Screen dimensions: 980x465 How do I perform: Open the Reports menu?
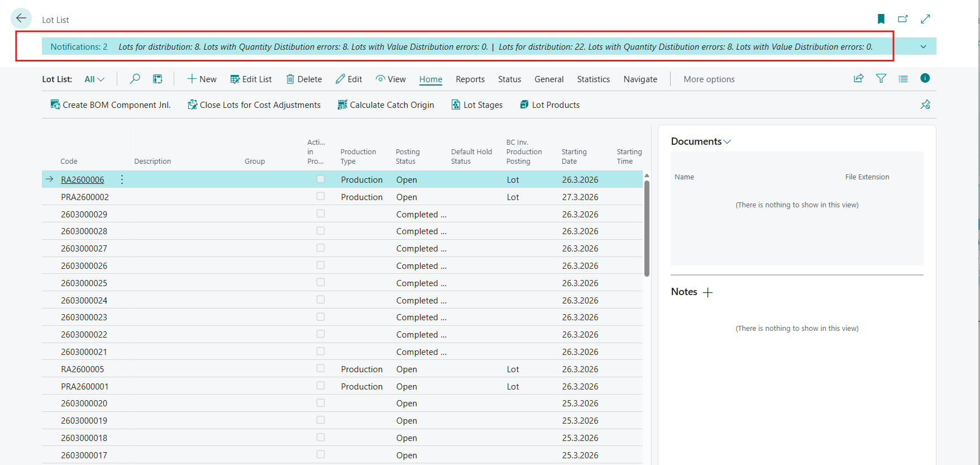[470, 79]
